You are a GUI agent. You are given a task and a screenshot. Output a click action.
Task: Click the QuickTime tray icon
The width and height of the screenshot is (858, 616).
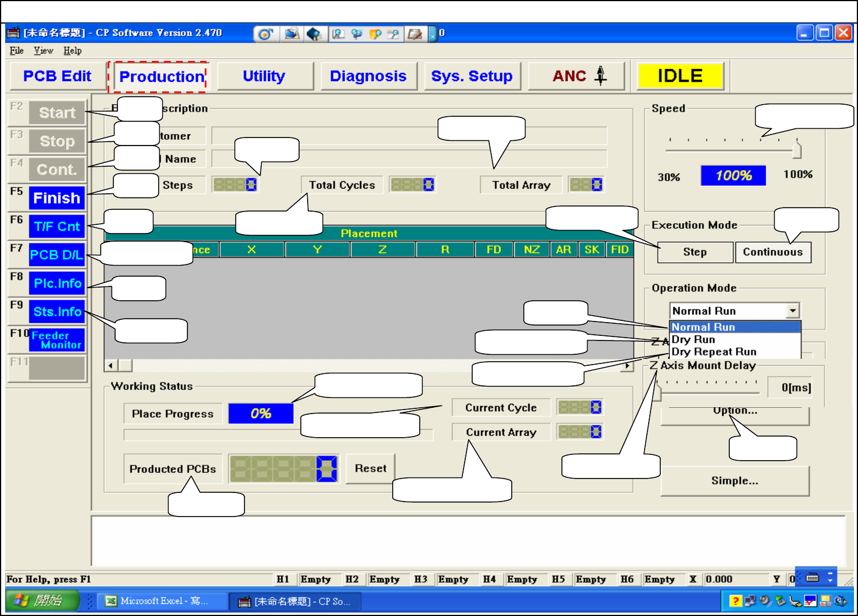pos(840,601)
